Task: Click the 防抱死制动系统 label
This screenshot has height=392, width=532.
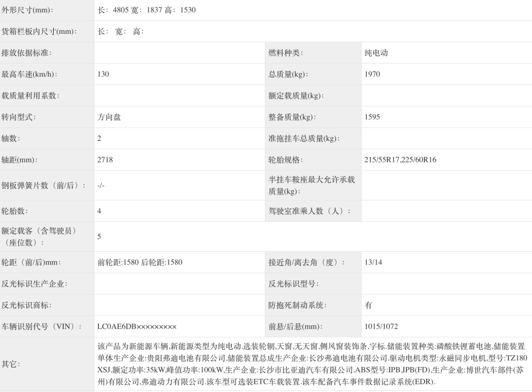Action: pos(297,305)
